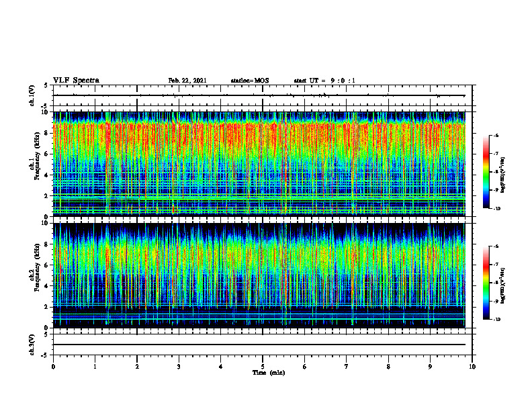Viewport: 532px width, 411px height.
Task: Click the ch.1 voltage waveform trace
Action: [x=259, y=95]
